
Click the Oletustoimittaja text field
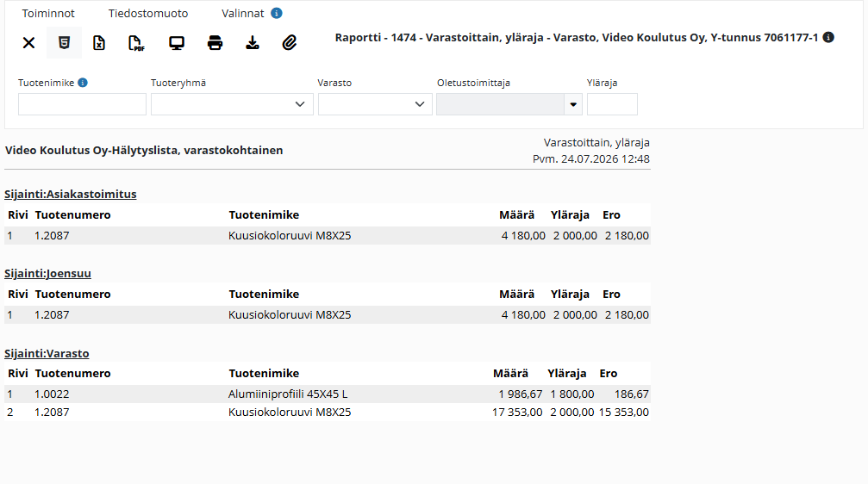pos(501,104)
